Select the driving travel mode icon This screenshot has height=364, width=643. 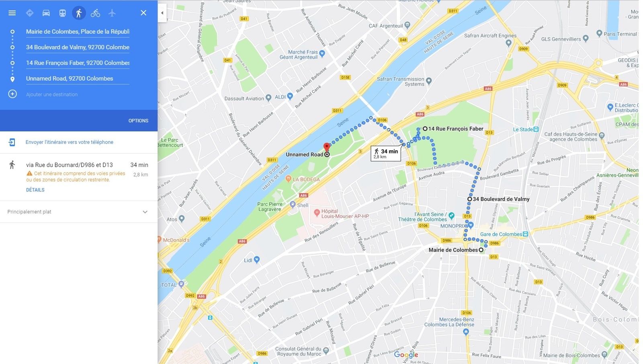click(x=46, y=13)
